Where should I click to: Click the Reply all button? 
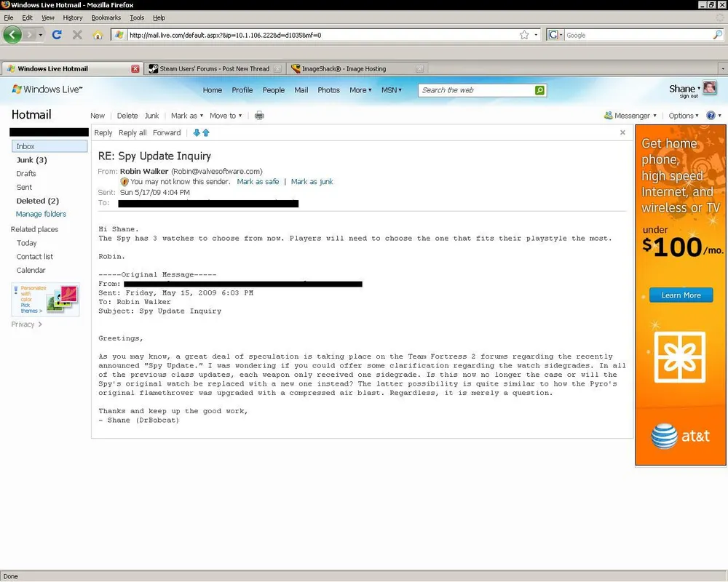[x=132, y=132]
